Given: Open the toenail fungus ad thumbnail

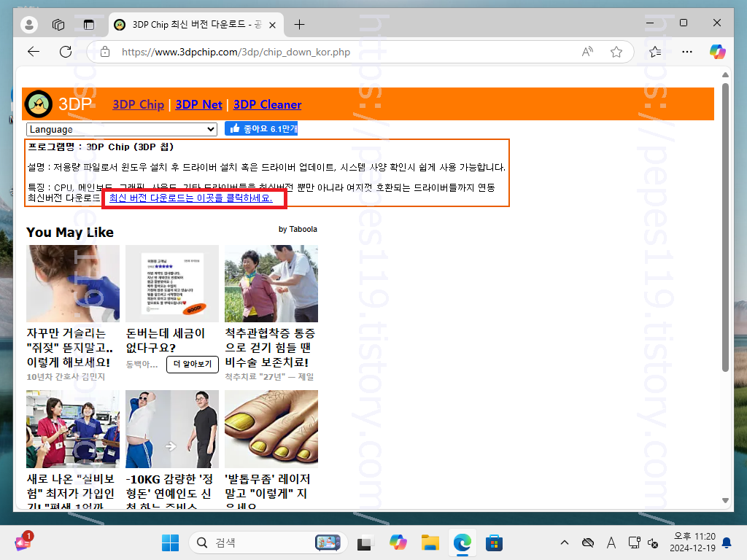Looking at the screenshot, I should [x=271, y=429].
